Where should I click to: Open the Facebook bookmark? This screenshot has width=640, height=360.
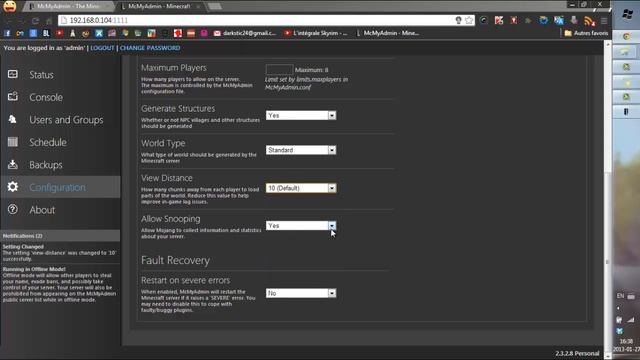point(7,33)
